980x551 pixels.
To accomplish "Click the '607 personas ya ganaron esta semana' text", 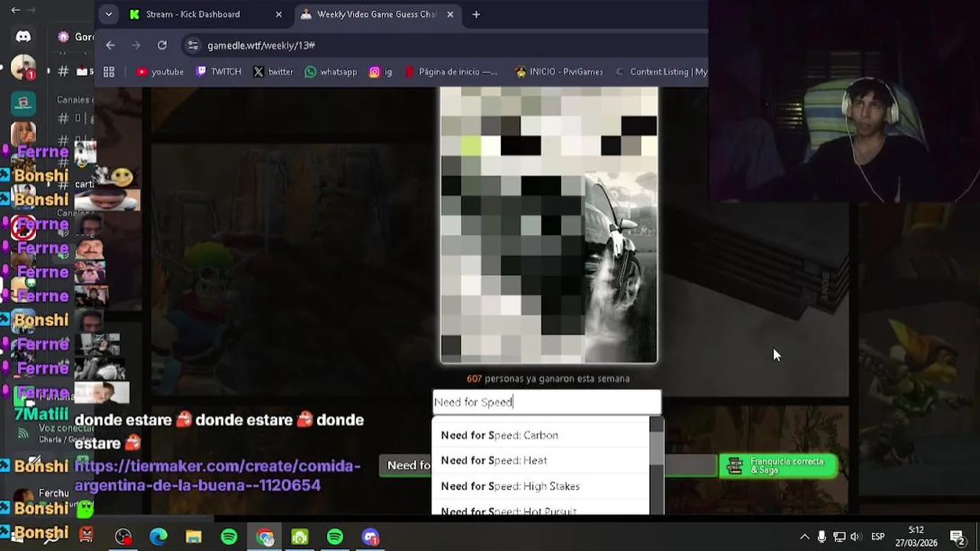I will tap(548, 379).
